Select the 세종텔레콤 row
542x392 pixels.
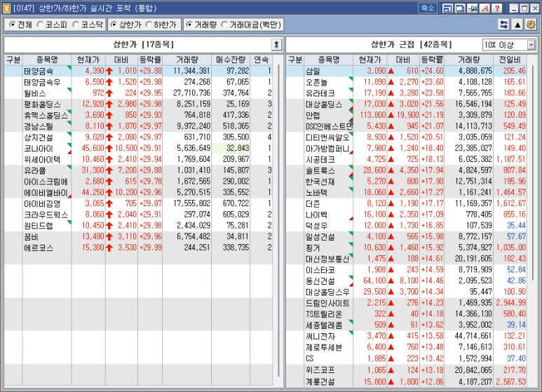coord(407,325)
